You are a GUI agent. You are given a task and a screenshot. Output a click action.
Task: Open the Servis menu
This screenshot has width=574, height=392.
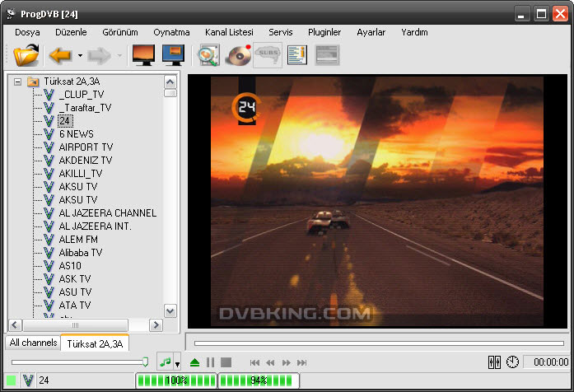(280, 33)
